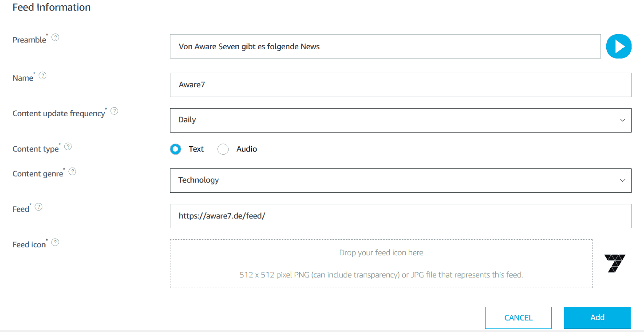
Task: Click the feed icon drop zone
Action: point(381,263)
